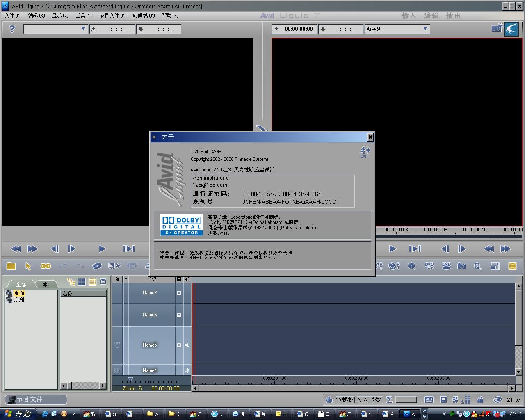The image size is (525, 420).
Task: Select the razor blade cut tool
Action: click(97, 266)
